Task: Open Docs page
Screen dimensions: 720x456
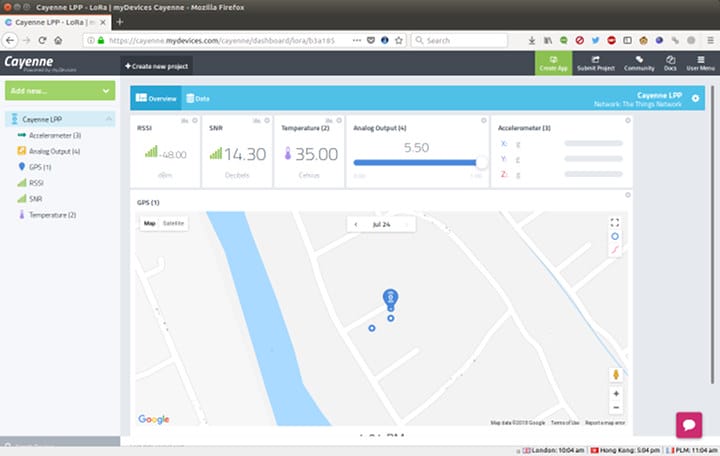Action: (670, 63)
